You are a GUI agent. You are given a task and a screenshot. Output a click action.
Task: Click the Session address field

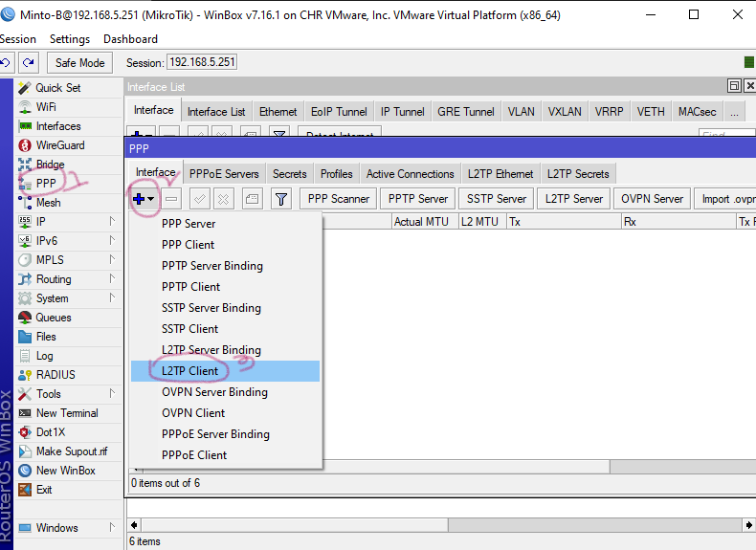(202, 62)
